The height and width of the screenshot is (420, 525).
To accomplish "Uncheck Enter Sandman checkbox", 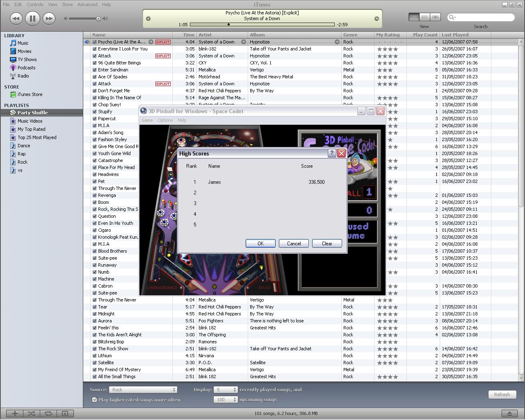I will [x=95, y=70].
